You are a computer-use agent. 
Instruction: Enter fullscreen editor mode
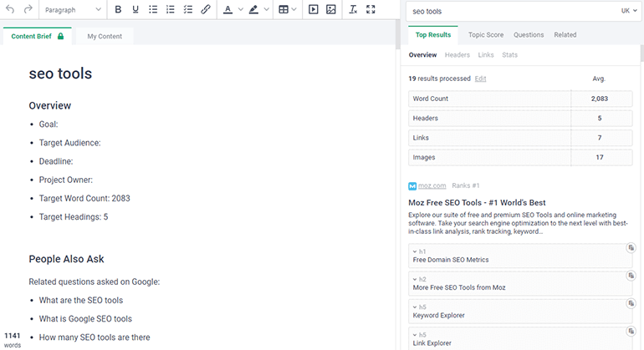(x=371, y=10)
